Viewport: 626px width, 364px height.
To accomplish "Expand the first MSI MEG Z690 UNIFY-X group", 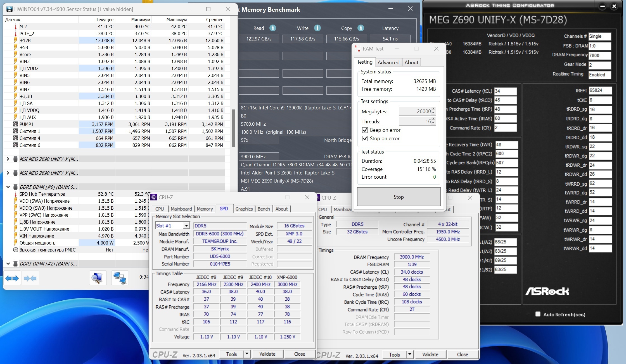I will [x=8, y=159].
